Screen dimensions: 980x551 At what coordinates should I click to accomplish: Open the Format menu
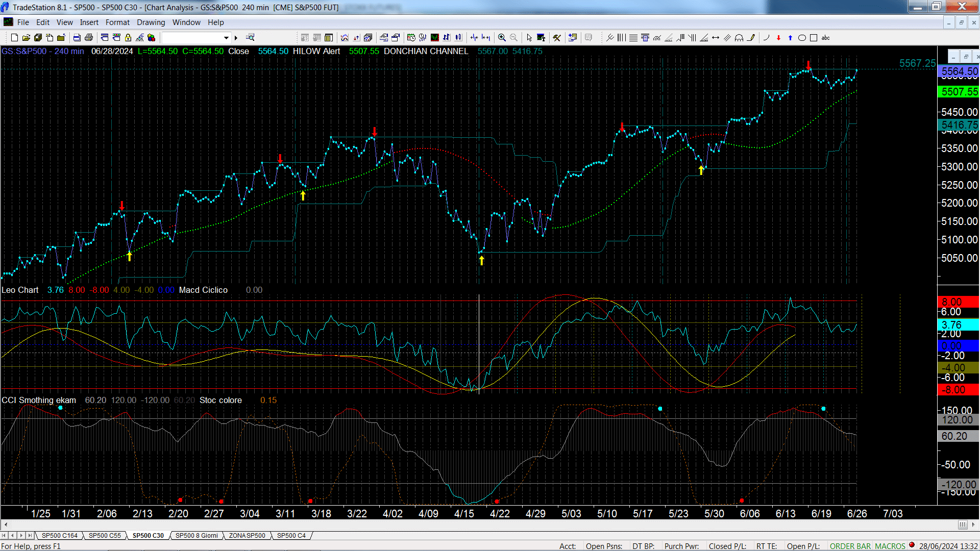pyautogui.click(x=117, y=22)
